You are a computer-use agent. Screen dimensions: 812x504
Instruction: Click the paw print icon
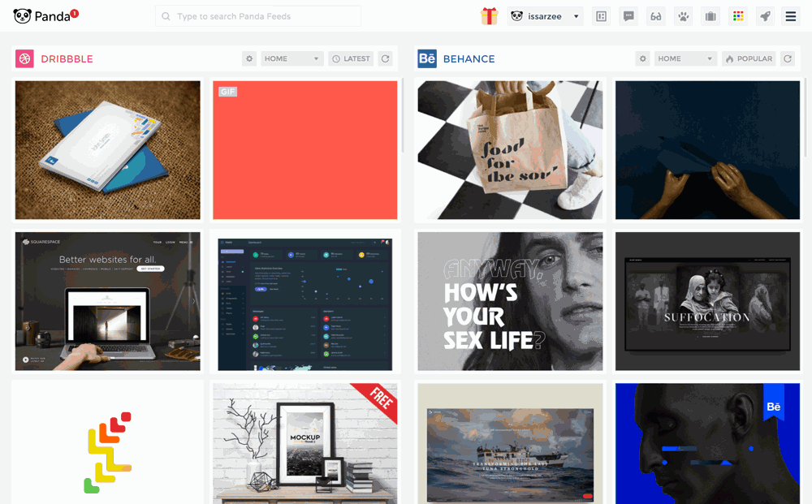[x=684, y=16]
